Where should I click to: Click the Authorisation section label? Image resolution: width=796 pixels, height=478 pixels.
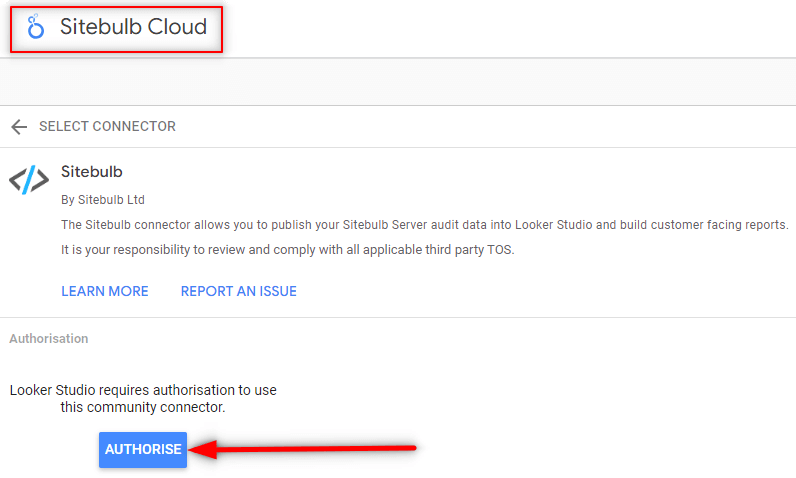coord(49,338)
